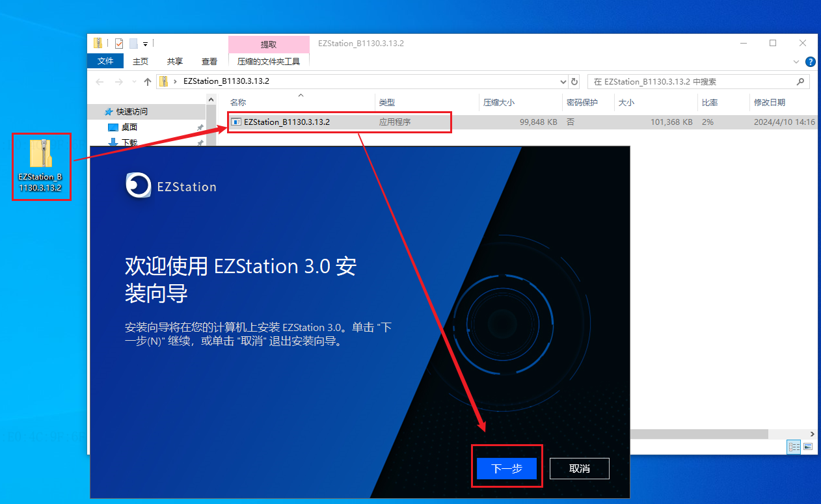Go back with the back arrow
The height and width of the screenshot is (504, 821).
pos(99,81)
